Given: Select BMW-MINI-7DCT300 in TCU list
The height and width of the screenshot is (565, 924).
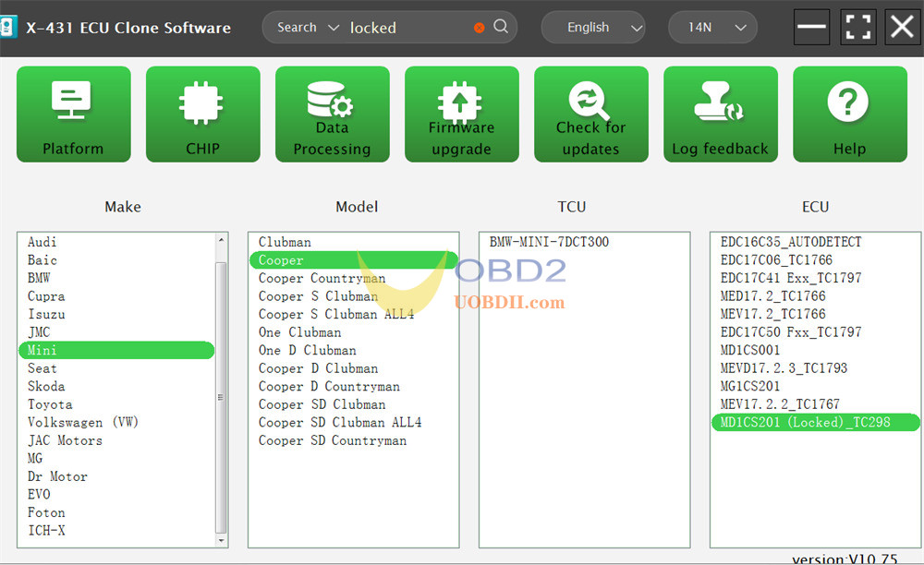Looking at the screenshot, I should click(x=585, y=242).
